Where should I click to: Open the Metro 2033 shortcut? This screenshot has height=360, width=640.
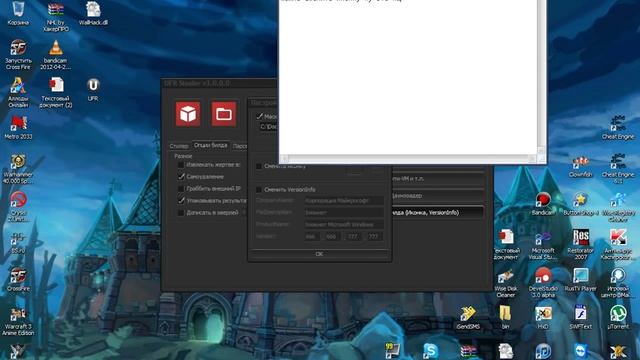[18, 127]
